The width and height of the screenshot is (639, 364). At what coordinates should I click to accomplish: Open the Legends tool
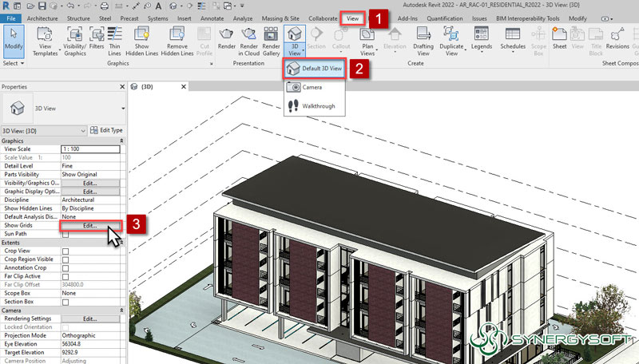482,38
